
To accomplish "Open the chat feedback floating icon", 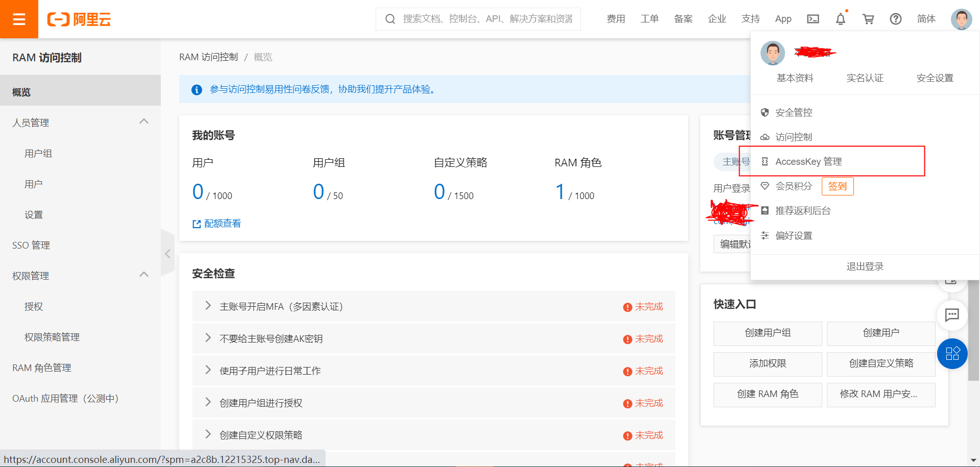I will (952, 315).
